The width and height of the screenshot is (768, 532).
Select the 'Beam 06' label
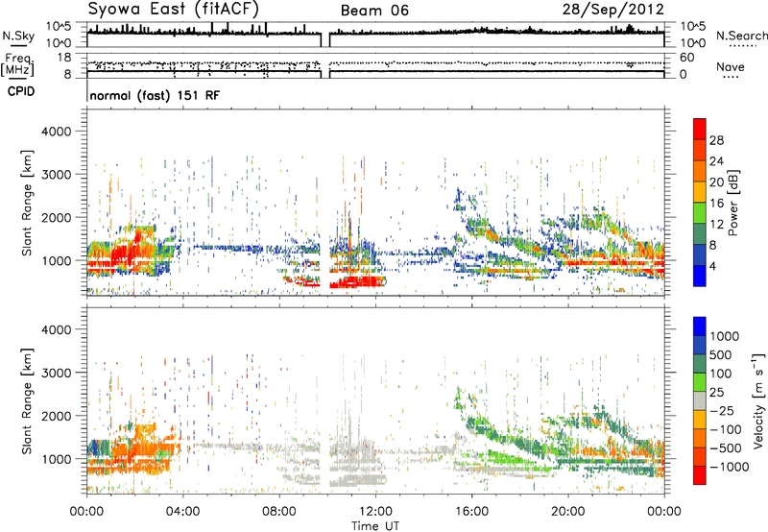pyautogui.click(x=374, y=11)
